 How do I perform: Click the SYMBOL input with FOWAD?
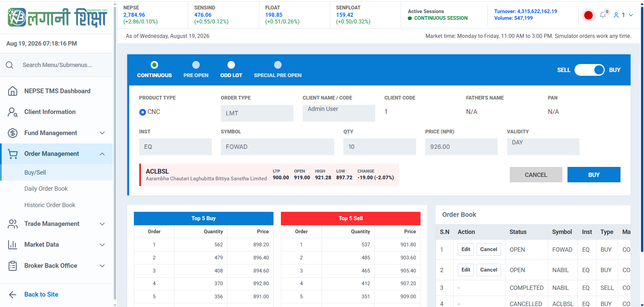click(278, 147)
